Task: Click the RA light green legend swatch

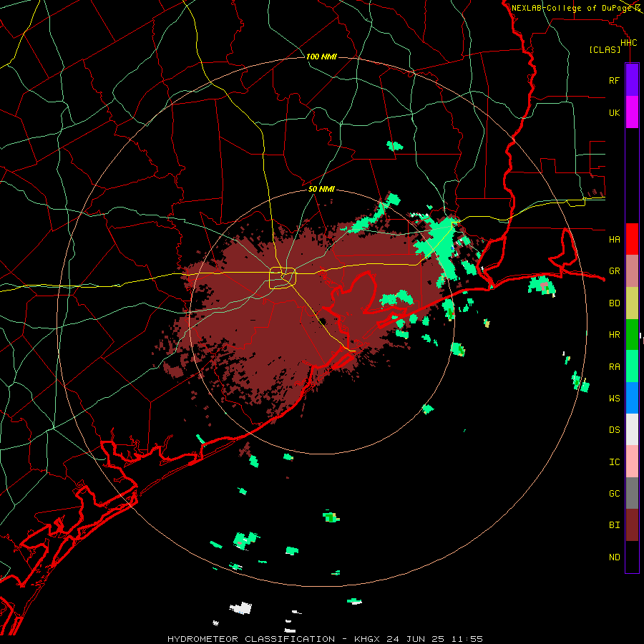Action: (x=632, y=366)
